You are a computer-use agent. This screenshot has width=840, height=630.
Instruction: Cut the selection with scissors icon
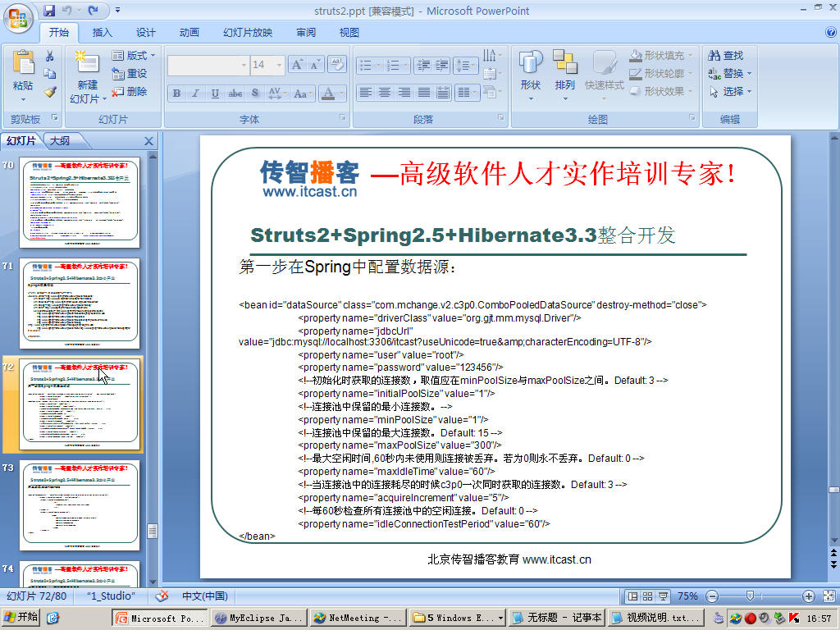click(50, 56)
